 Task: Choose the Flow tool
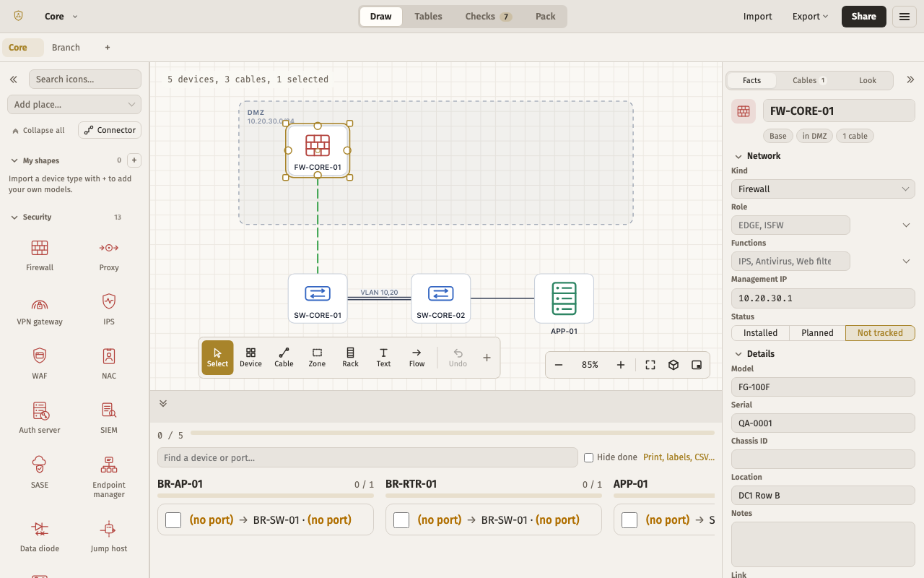coord(417,358)
